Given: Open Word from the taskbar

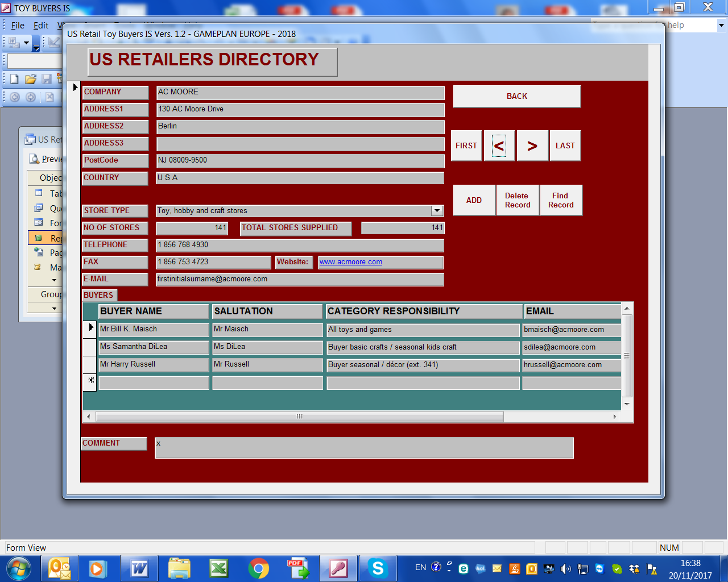Looking at the screenshot, I should 139,568.
